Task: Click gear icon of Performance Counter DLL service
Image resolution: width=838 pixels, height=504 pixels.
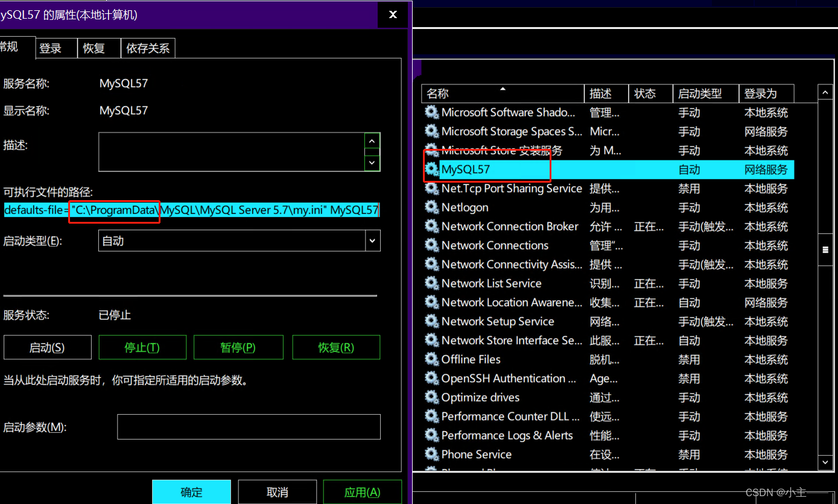Action: pyautogui.click(x=431, y=417)
